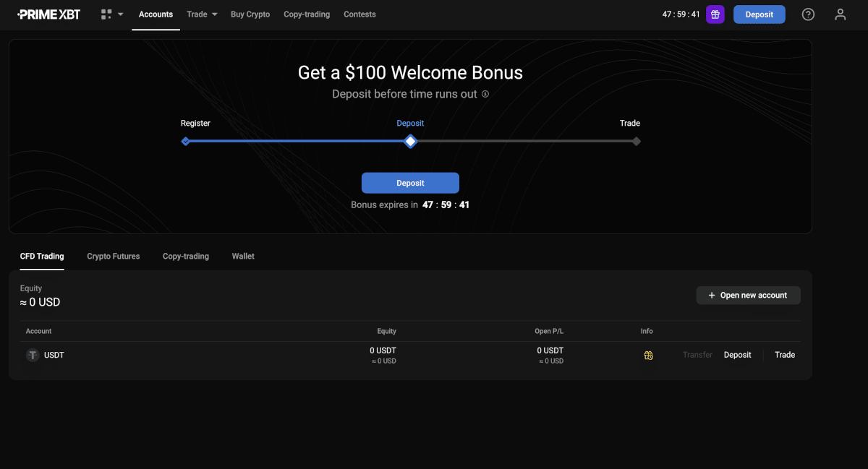Click the Register step marker on progress bar

pyautogui.click(x=185, y=141)
